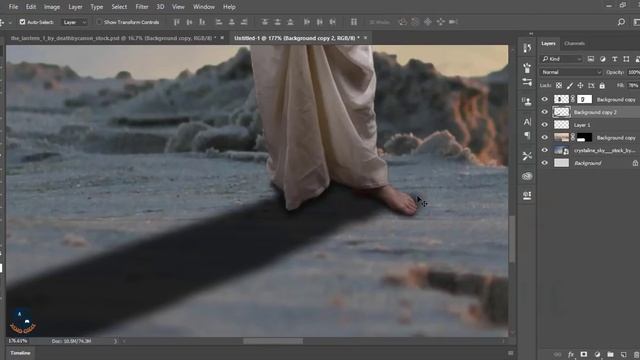Click the Auto-Align Layers icon
The height and width of the screenshot is (360, 640).
[354, 22]
